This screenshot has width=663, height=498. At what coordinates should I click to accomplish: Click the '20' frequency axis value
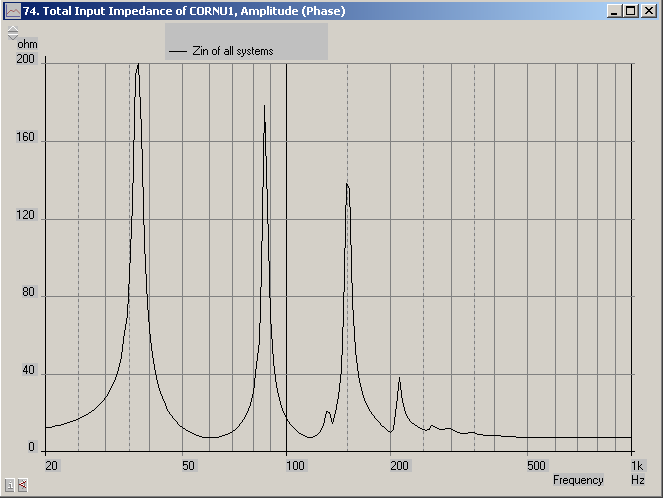51,466
